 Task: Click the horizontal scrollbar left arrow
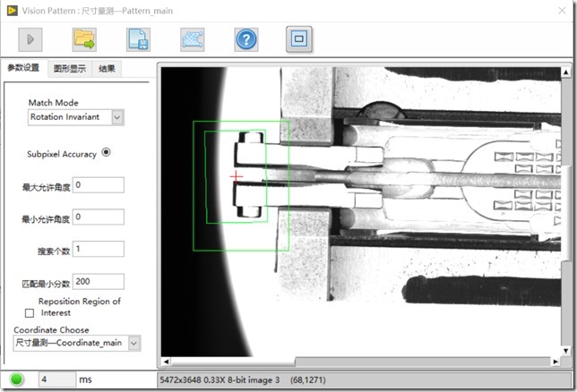[166, 362]
